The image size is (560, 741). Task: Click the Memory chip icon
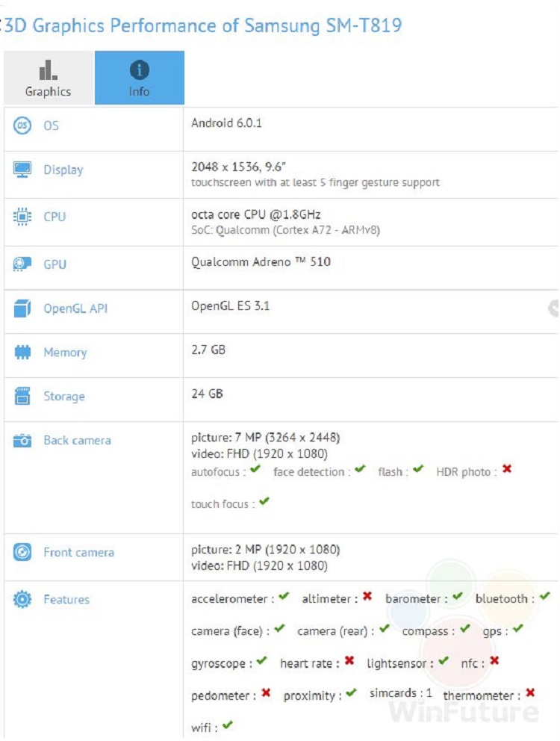tap(22, 353)
